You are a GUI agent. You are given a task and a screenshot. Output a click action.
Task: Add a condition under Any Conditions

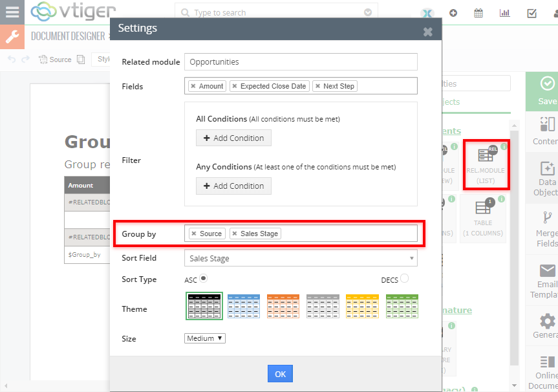[x=233, y=186]
